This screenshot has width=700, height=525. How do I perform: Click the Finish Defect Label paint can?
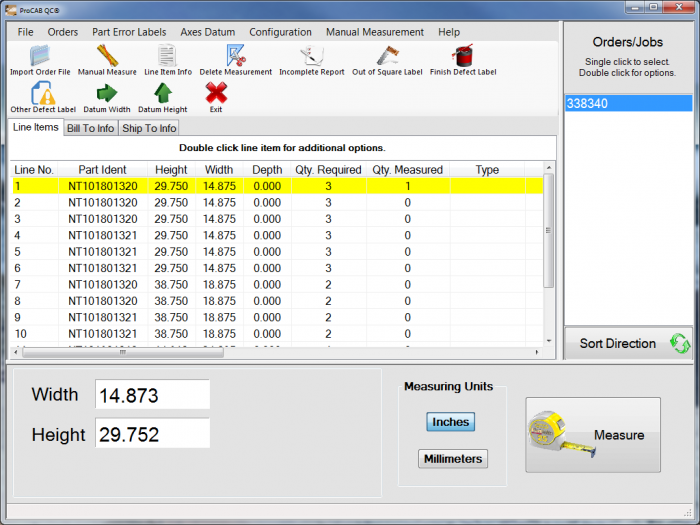[x=462, y=56]
